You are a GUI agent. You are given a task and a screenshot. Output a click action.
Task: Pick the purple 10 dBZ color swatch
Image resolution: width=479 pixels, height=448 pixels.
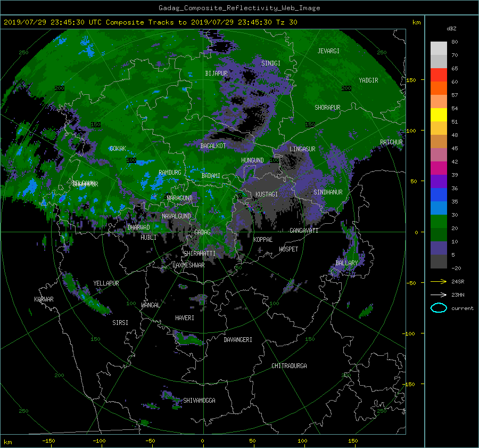click(439, 248)
